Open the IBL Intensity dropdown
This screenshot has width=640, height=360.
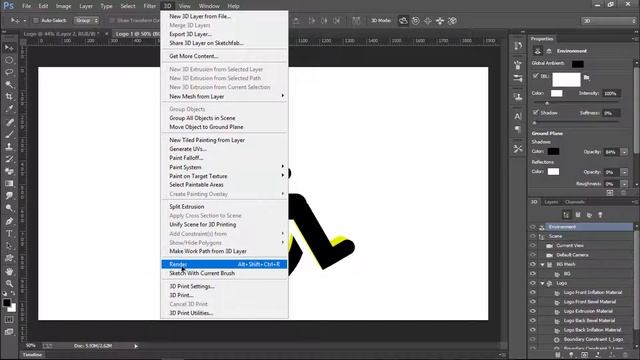point(611,93)
